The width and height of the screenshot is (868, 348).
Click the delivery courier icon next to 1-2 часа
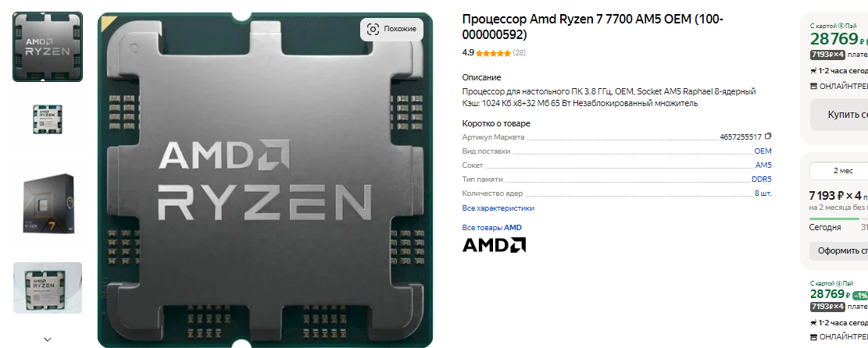[x=813, y=71]
